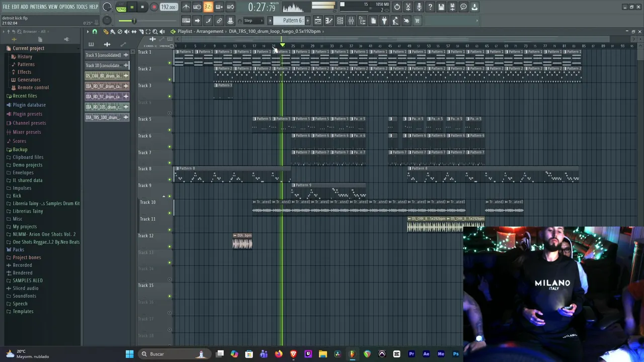Select the pencil draw tool

(x=106, y=32)
